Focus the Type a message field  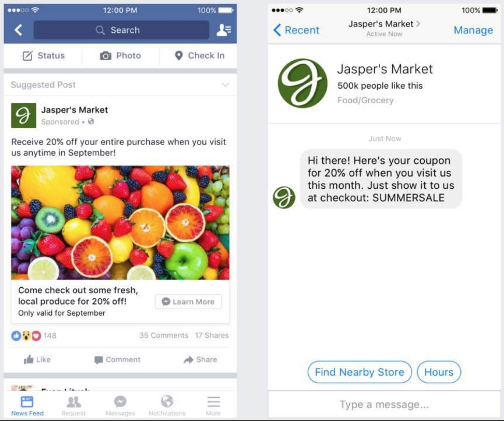tap(384, 404)
